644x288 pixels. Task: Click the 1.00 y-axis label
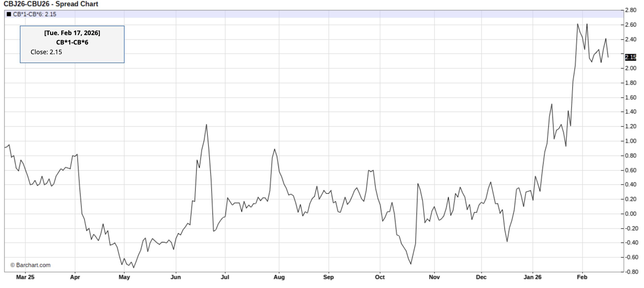tap(631, 141)
